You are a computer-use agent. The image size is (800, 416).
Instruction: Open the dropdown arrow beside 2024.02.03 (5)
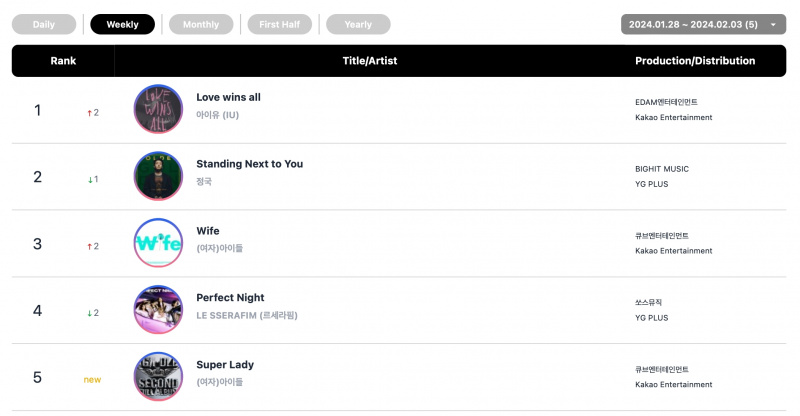[x=773, y=25]
